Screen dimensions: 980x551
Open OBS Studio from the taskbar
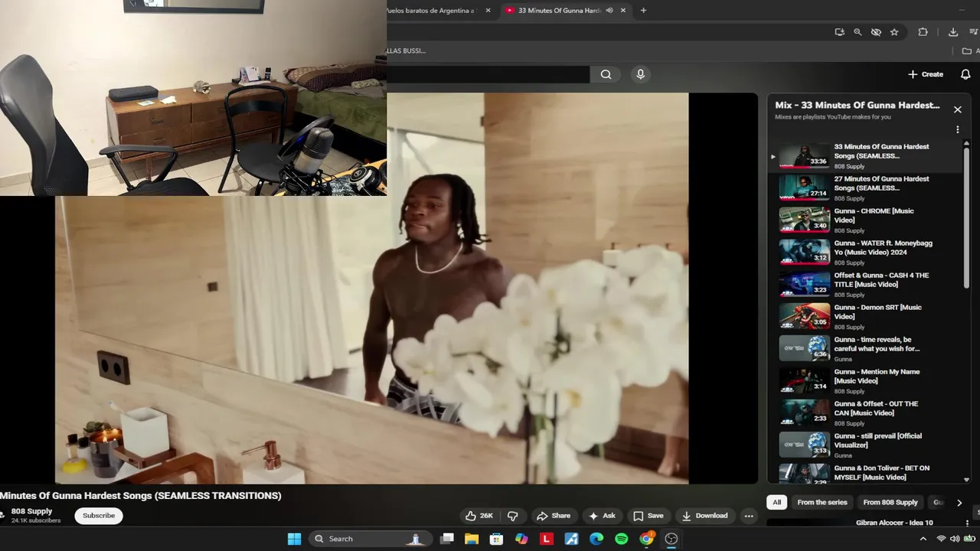(671, 539)
